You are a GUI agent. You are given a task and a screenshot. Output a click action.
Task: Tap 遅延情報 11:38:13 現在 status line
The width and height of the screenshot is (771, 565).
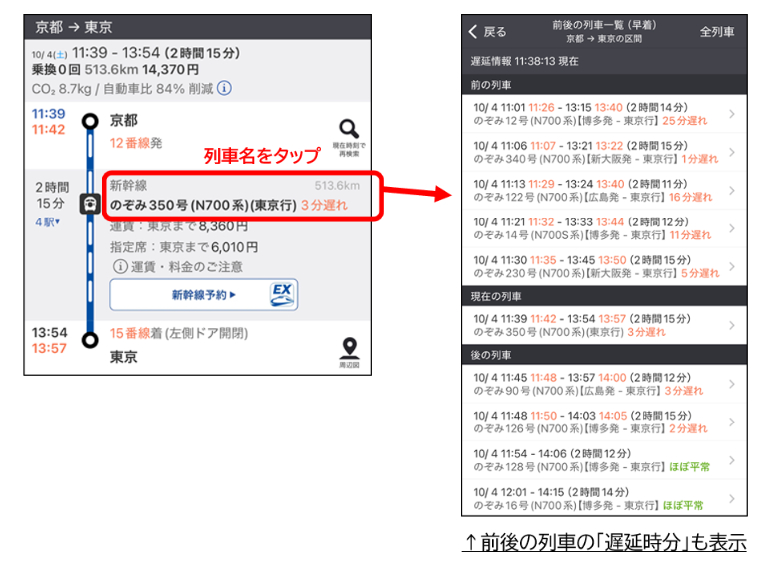524,61
